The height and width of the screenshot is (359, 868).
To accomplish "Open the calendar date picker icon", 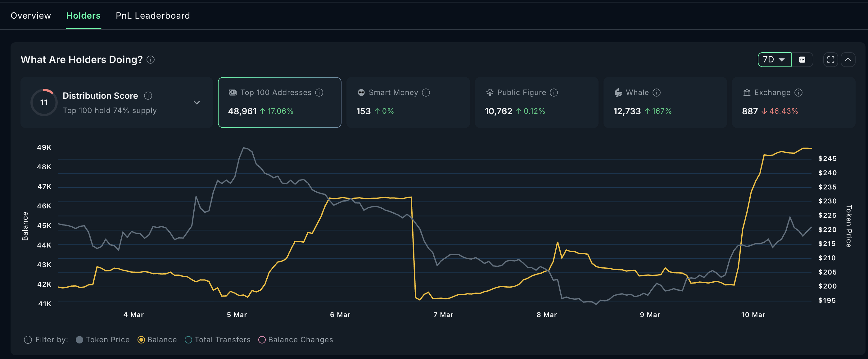I will pyautogui.click(x=802, y=60).
